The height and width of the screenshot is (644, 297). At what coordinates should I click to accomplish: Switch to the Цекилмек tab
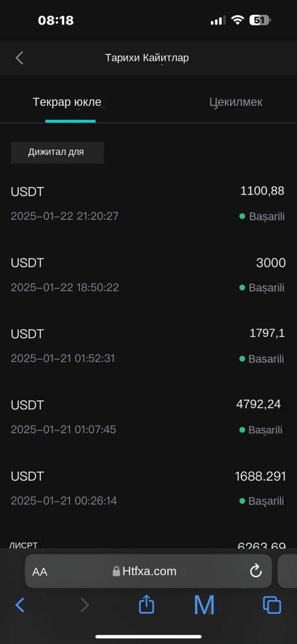[x=236, y=102]
